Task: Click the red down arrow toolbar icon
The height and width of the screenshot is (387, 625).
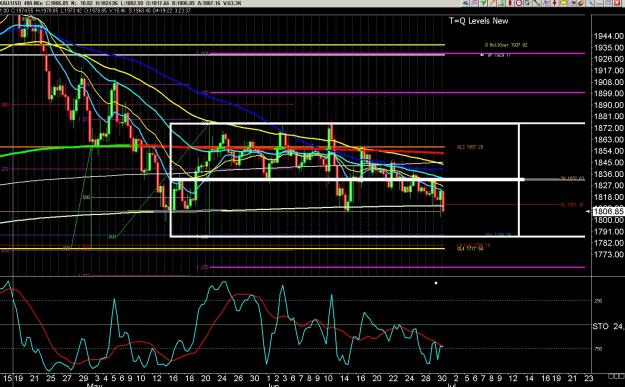Action: 554,3
